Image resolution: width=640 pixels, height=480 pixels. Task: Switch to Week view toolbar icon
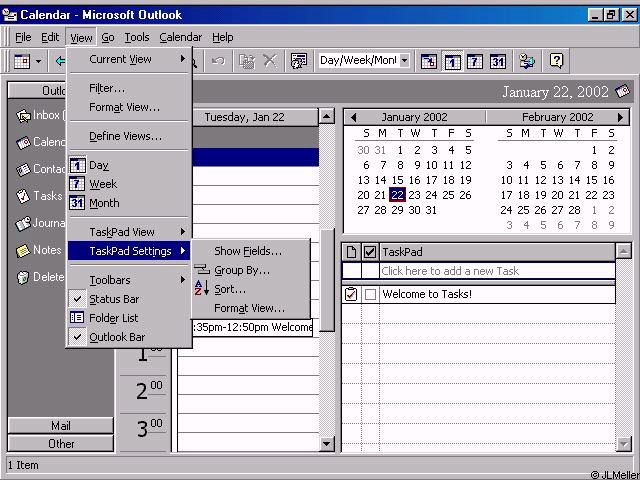click(475, 62)
